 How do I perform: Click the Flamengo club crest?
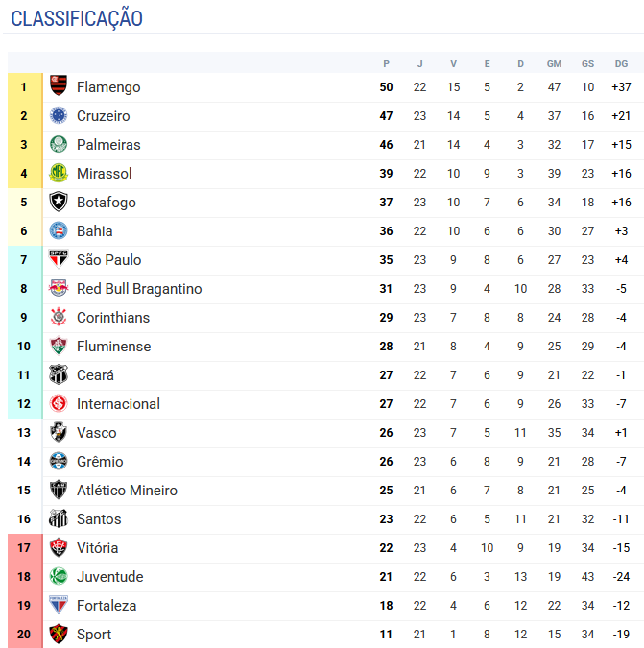point(60,87)
